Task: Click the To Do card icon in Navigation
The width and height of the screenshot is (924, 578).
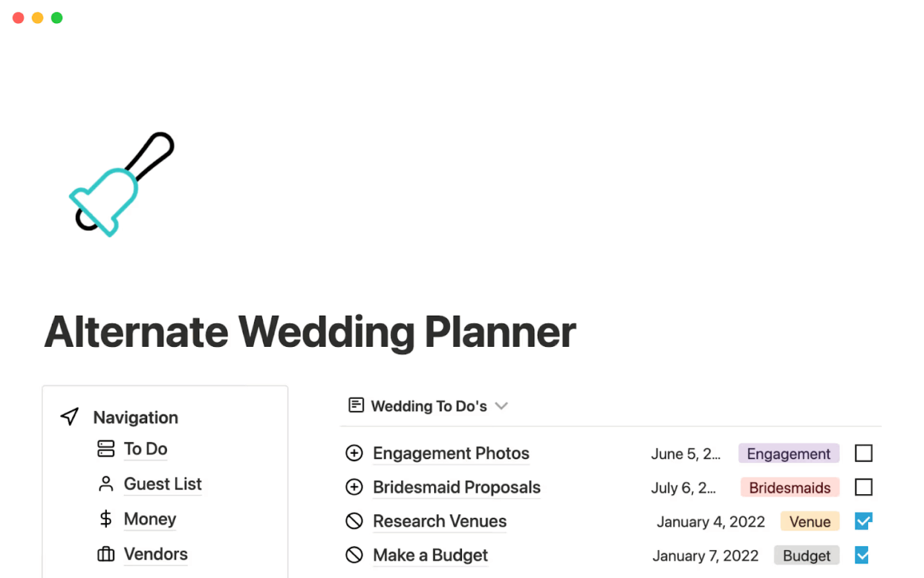Action: 106,449
